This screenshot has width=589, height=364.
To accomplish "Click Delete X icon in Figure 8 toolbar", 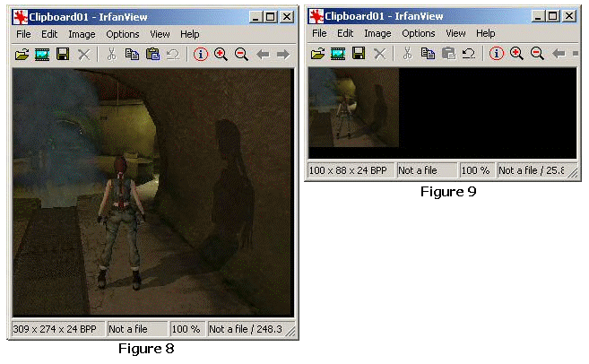I will coord(83,55).
